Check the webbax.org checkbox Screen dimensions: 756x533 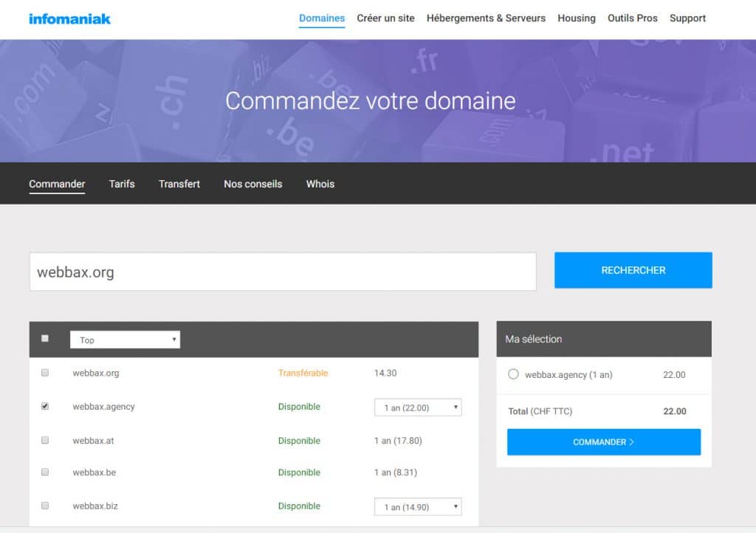click(x=45, y=373)
